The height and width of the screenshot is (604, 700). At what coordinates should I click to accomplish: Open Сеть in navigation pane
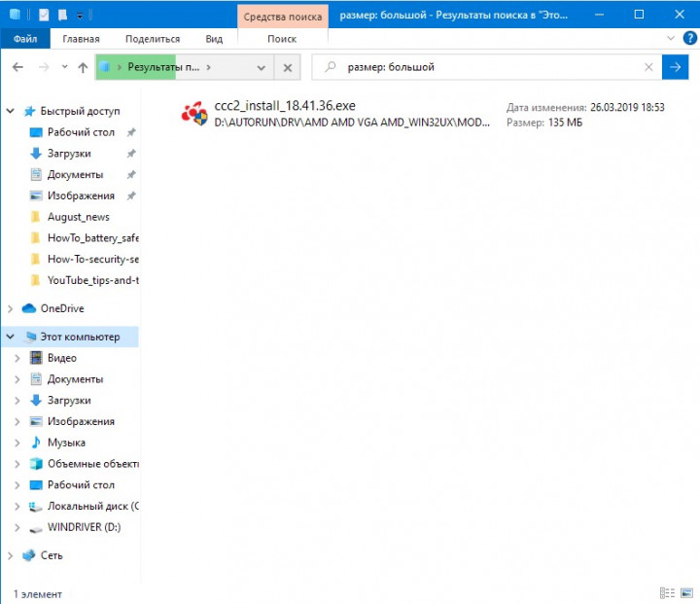(52, 555)
